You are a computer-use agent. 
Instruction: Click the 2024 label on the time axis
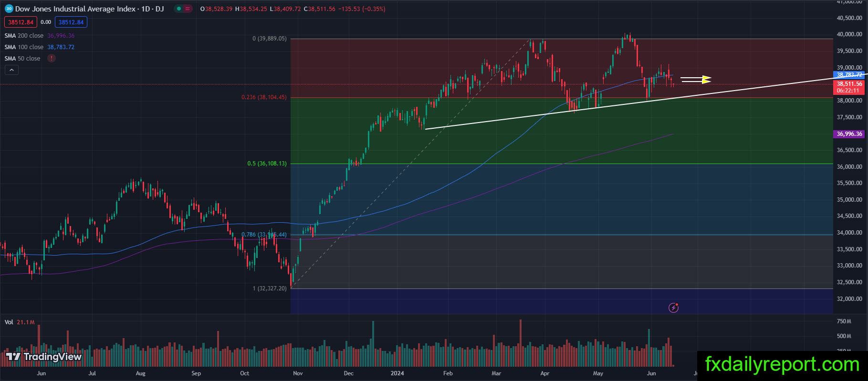click(x=397, y=373)
